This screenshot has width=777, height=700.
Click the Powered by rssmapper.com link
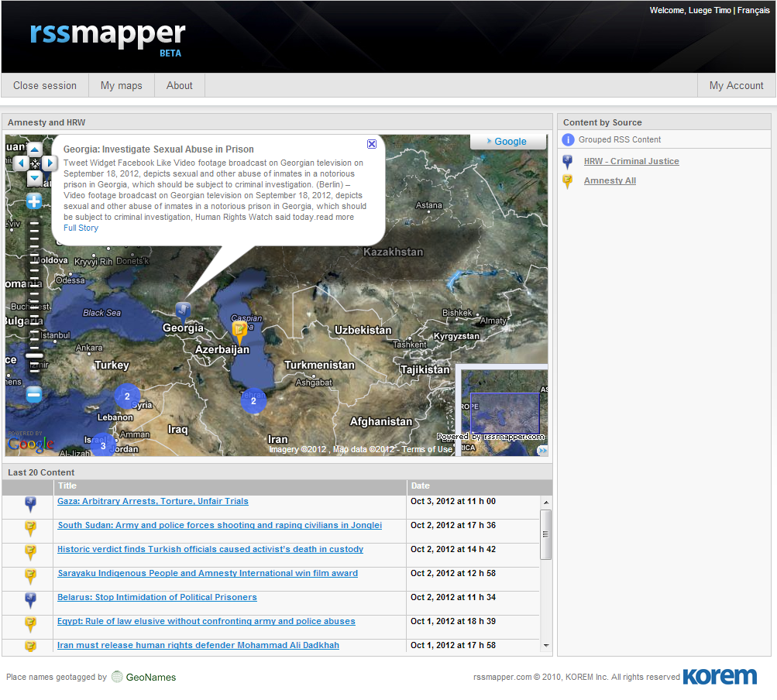point(490,437)
